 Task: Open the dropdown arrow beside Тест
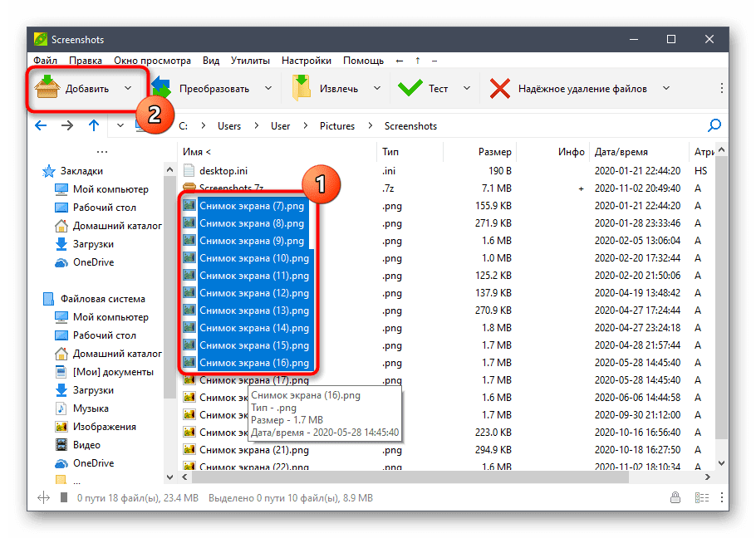coord(466,88)
